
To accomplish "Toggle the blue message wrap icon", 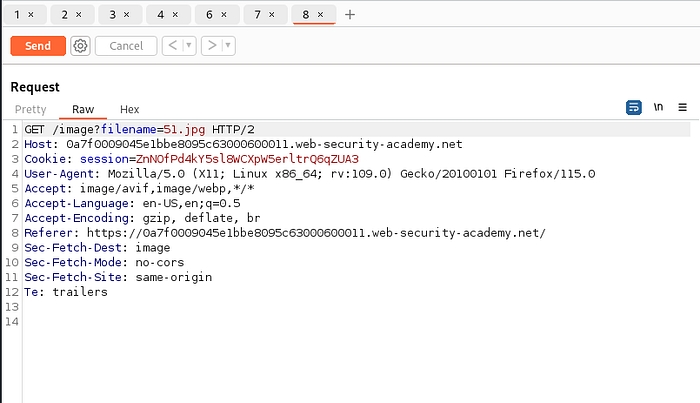I will [633, 107].
